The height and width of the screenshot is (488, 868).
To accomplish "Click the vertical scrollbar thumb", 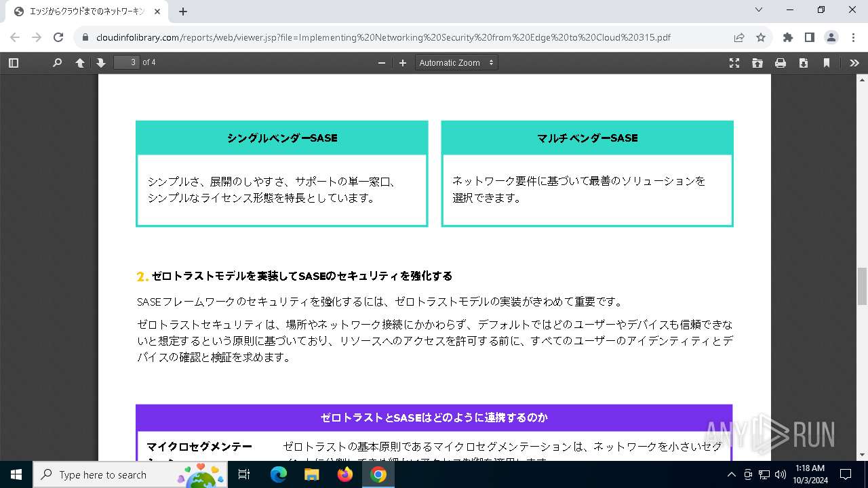I will [x=863, y=286].
